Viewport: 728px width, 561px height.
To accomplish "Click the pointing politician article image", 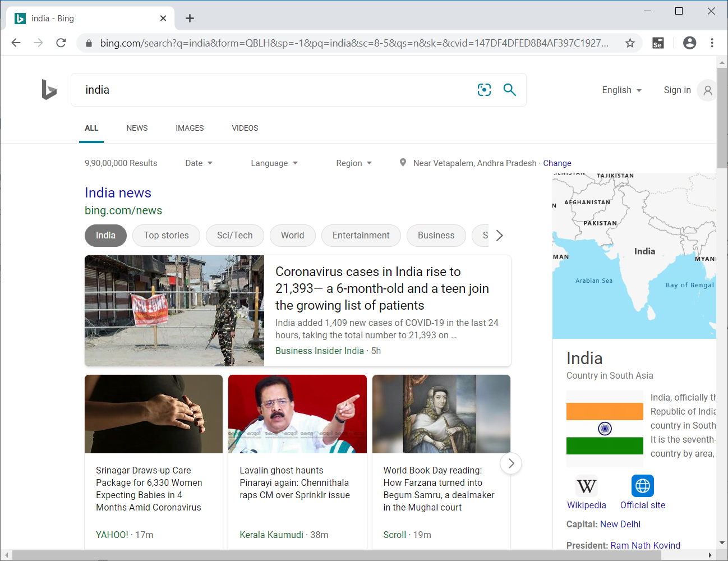I will [297, 414].
